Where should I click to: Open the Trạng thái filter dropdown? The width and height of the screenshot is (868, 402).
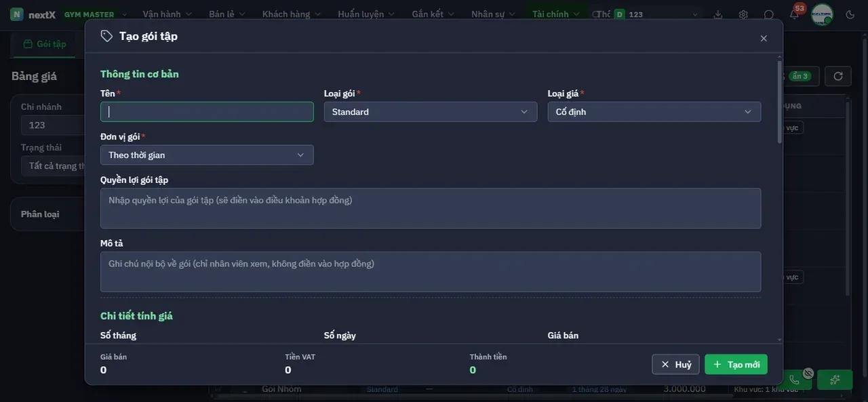(x=53, y=165)
